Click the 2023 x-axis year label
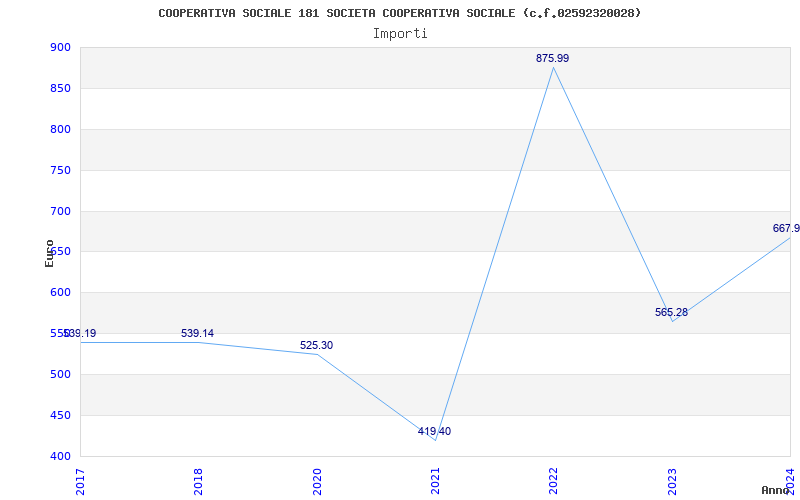Viewport: 800px width, 500px height. 672,482
